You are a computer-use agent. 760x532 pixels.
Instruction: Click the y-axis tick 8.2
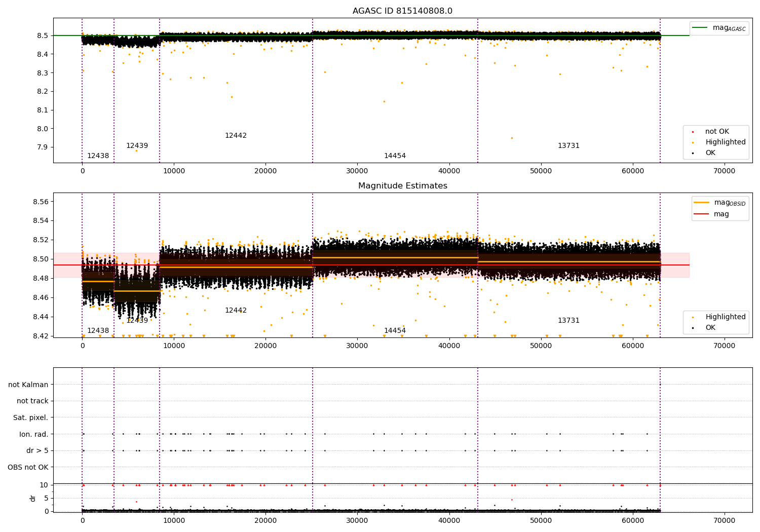point(43,92)
